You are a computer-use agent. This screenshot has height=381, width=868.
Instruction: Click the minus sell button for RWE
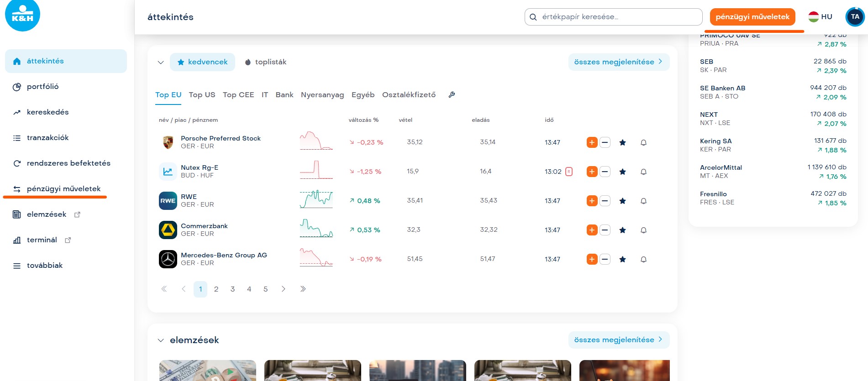click(605, 201)
